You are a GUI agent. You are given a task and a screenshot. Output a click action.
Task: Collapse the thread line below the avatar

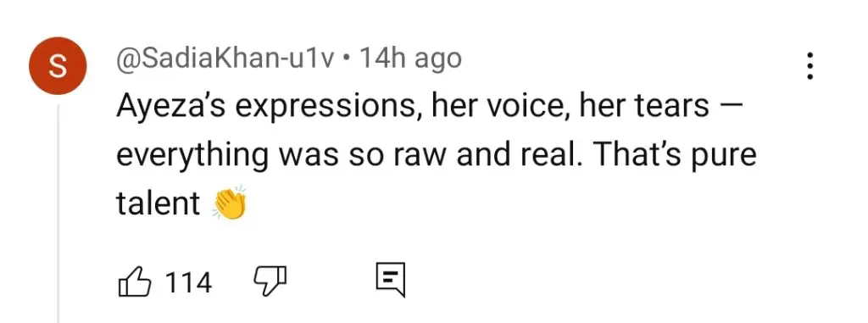coord(58,212)
